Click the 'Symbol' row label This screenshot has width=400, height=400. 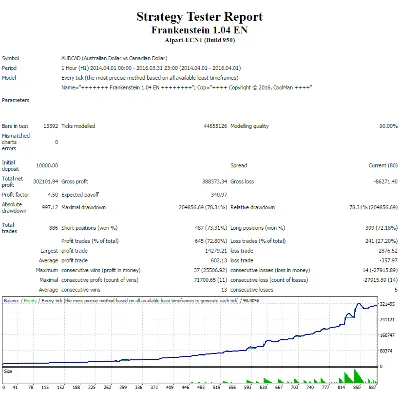11,58
